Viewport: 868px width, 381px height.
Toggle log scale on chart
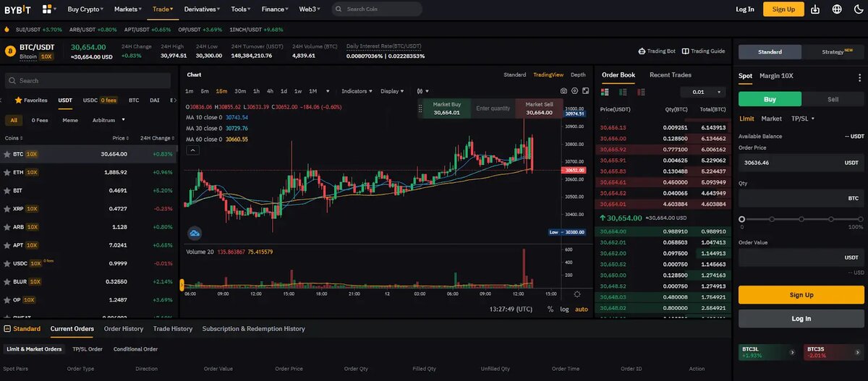tap(564, 309)
